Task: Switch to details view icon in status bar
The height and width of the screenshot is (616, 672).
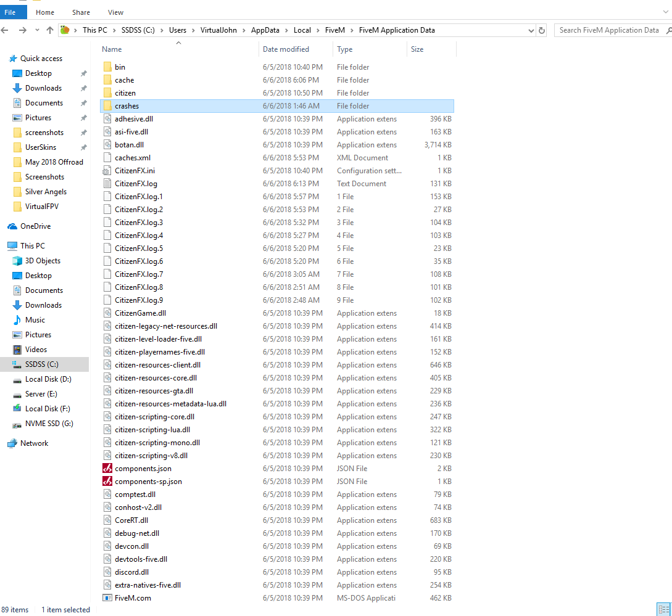Action: (663, 609)
